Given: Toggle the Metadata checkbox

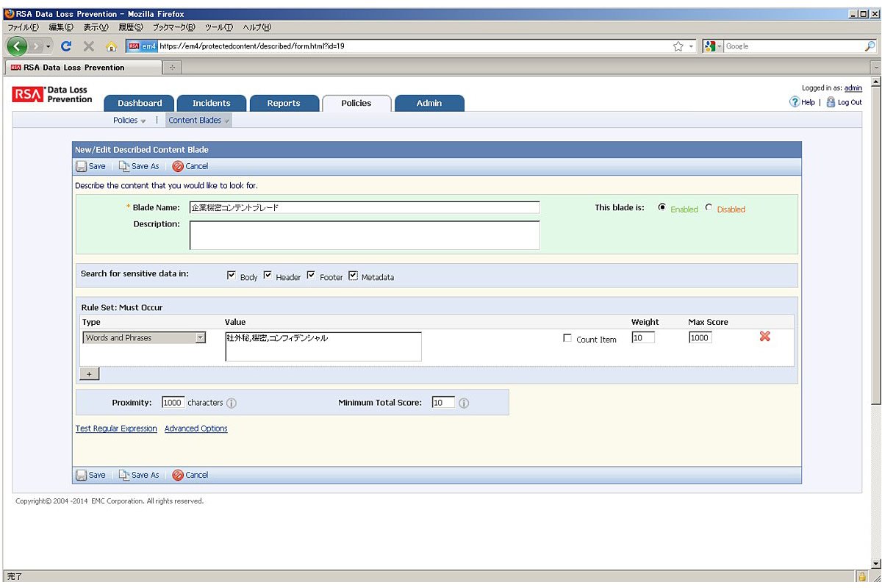Looking at the screenshot, I should pos(353,276).
